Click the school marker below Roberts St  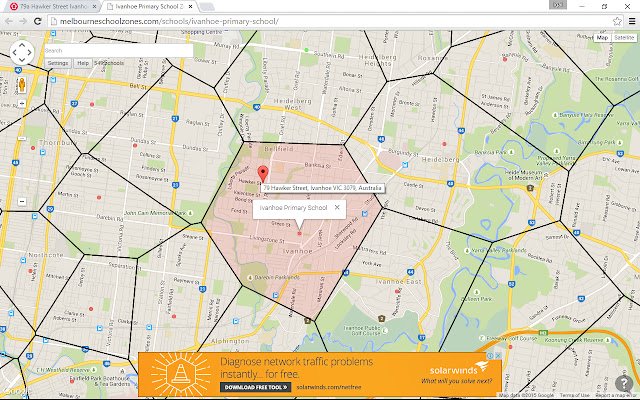[x=91, y=309]
